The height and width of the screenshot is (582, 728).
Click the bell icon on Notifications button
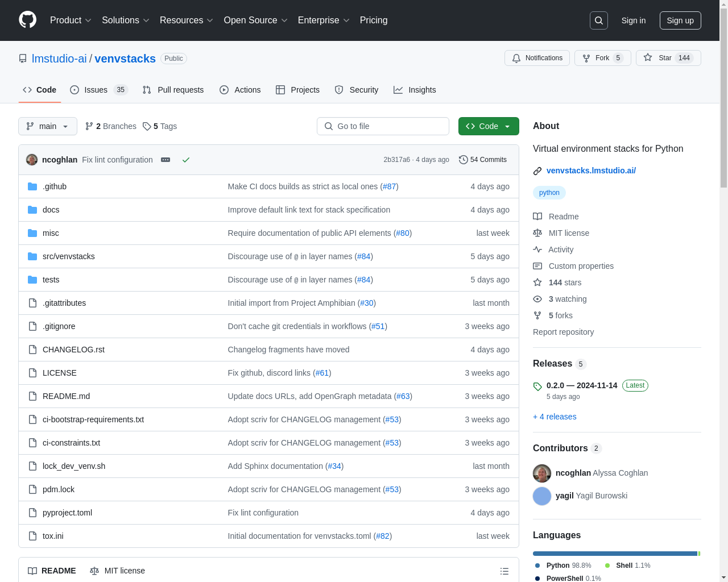click(x=516, y=58)
